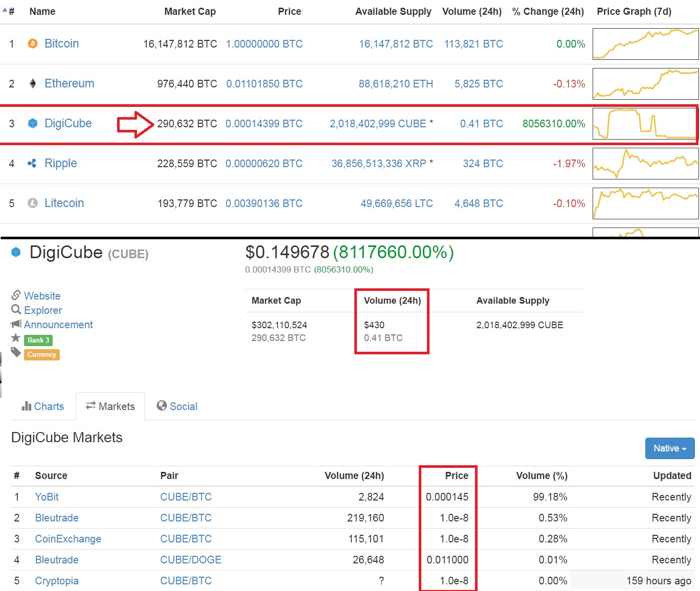Select the Markets tab

(x=110, y=406)
